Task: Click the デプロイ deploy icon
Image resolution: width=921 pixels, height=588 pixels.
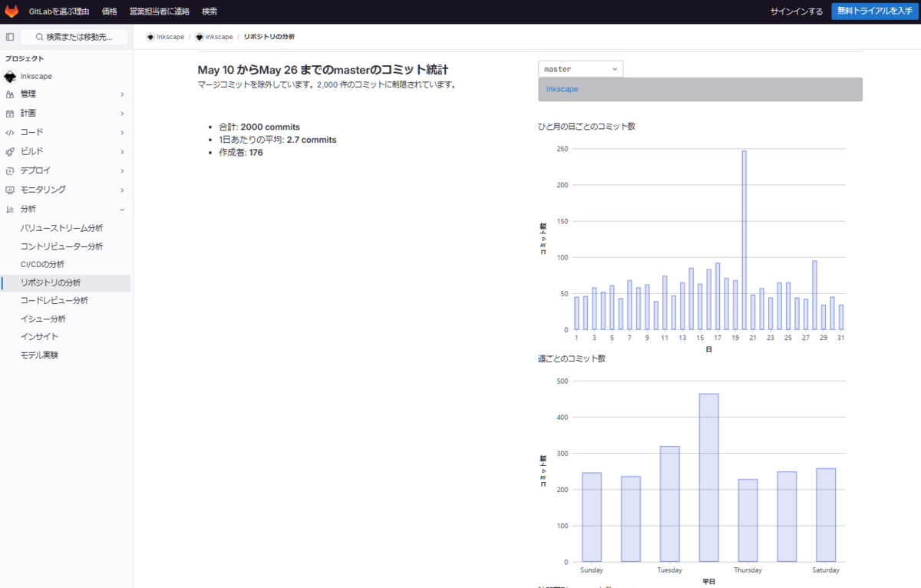Action: pos(10,170)
